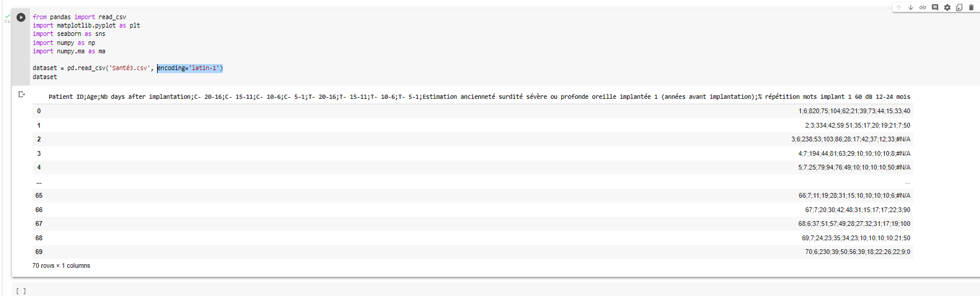This screenshot has height=296, width=980.
Task: Delete the current cell
Action: (x=971, y=8)
